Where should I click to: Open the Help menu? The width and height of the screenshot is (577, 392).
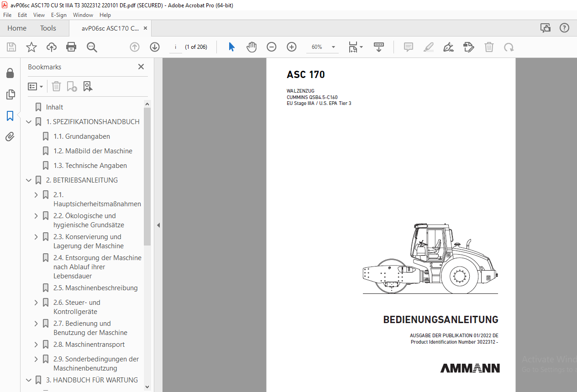tap(105, 15)
